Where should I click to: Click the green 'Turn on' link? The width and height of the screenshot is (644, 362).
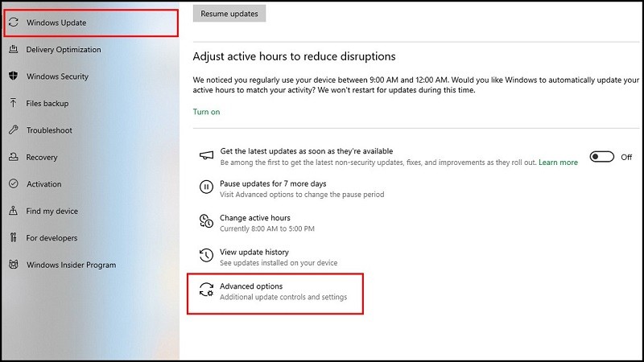206,112
